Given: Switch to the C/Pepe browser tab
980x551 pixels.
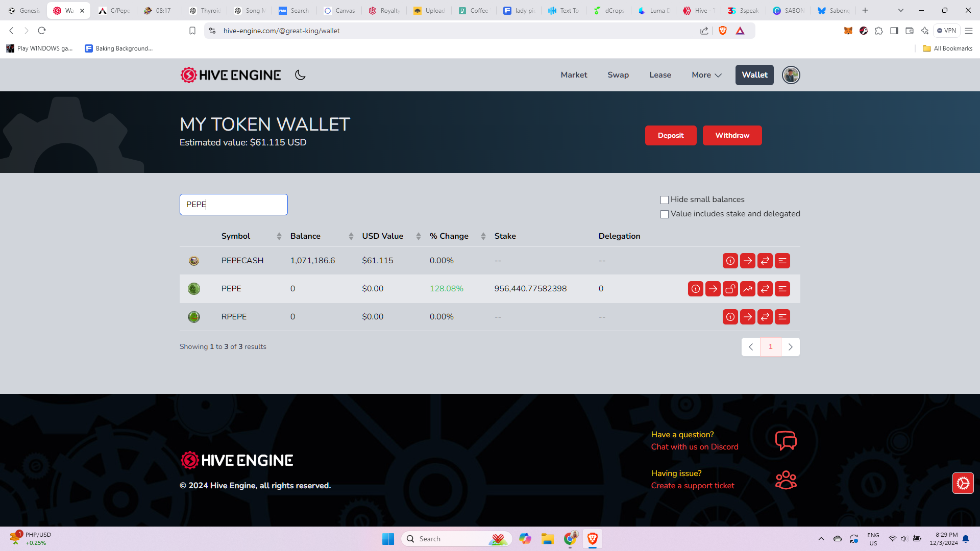Looking at the screenshot, I should coord(114,10).
